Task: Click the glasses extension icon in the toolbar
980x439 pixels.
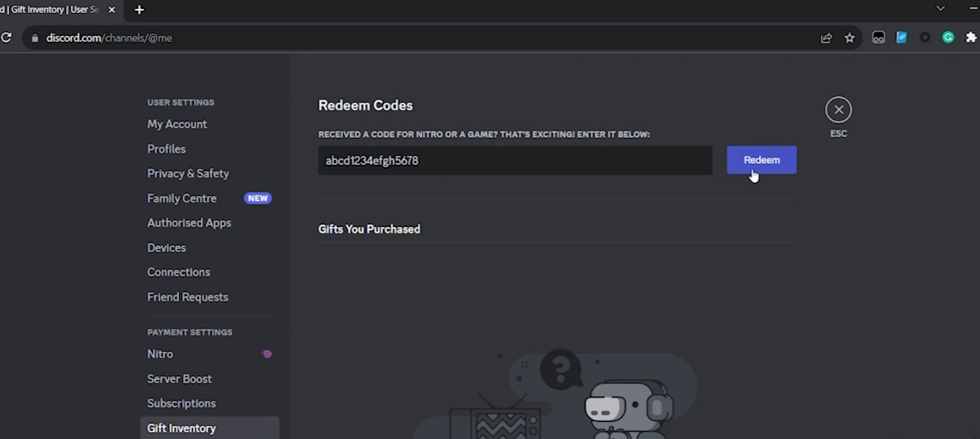Action: [879, 38]
